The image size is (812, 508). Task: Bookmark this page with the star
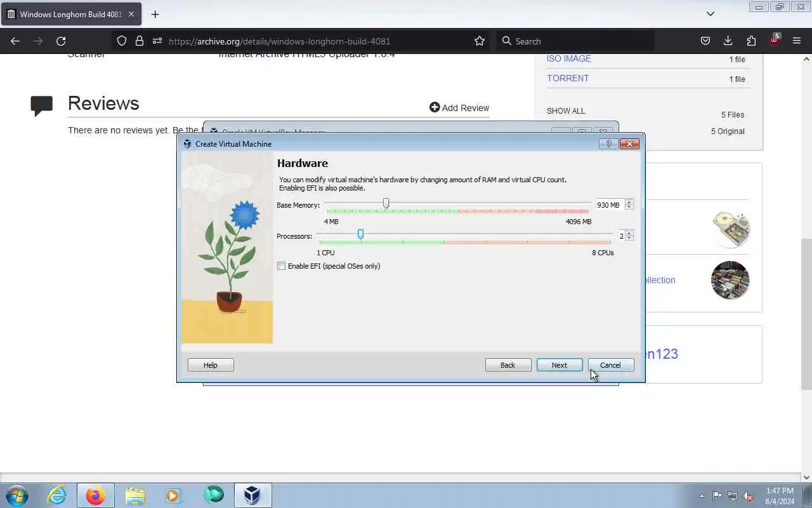pos(480,41)
